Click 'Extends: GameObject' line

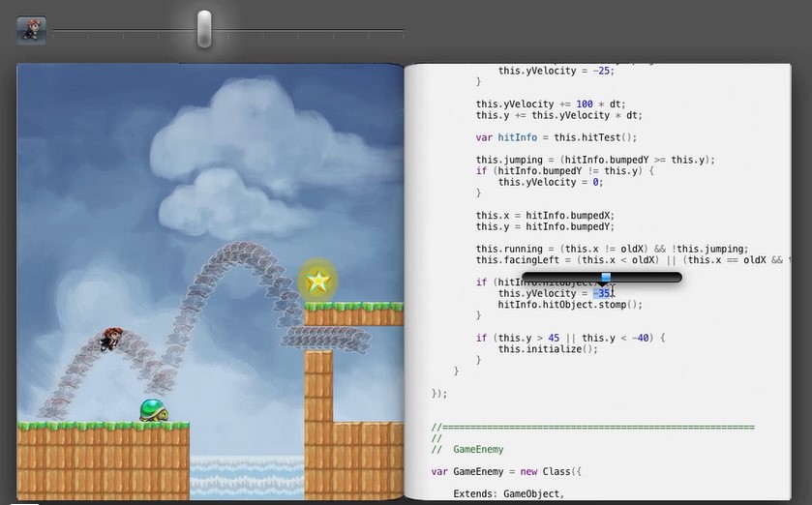click(508, 494)
